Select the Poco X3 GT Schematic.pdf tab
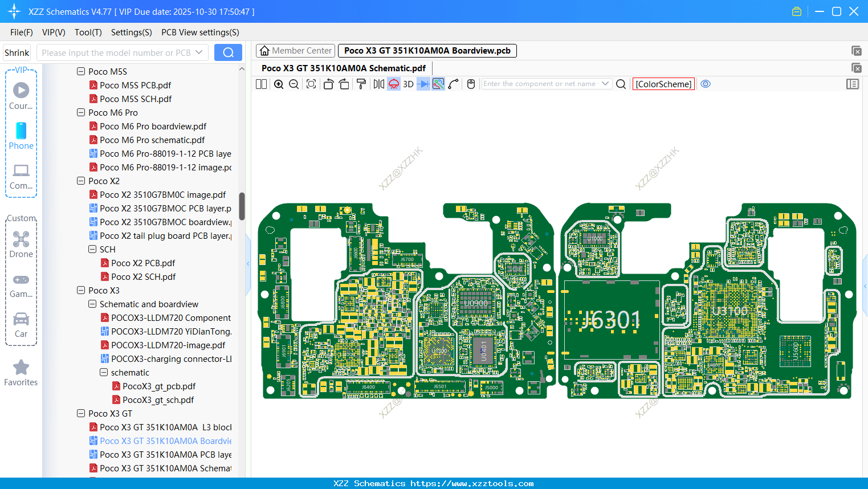 [344, 68]
